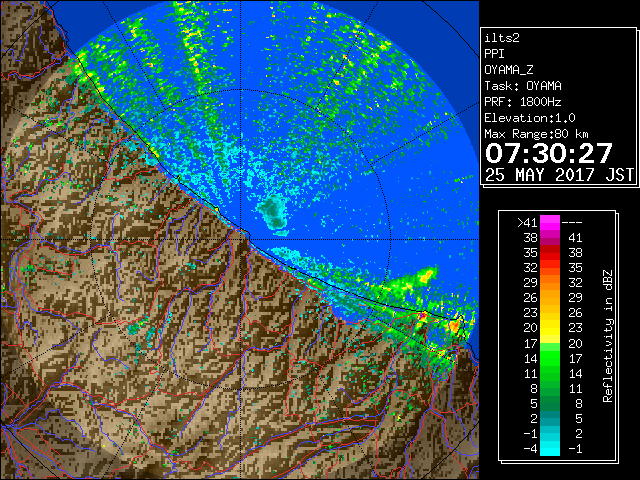This screenshot has width=640, height=480.
Task: Click the 'PPI' scan type label
Action: (494, 54)
